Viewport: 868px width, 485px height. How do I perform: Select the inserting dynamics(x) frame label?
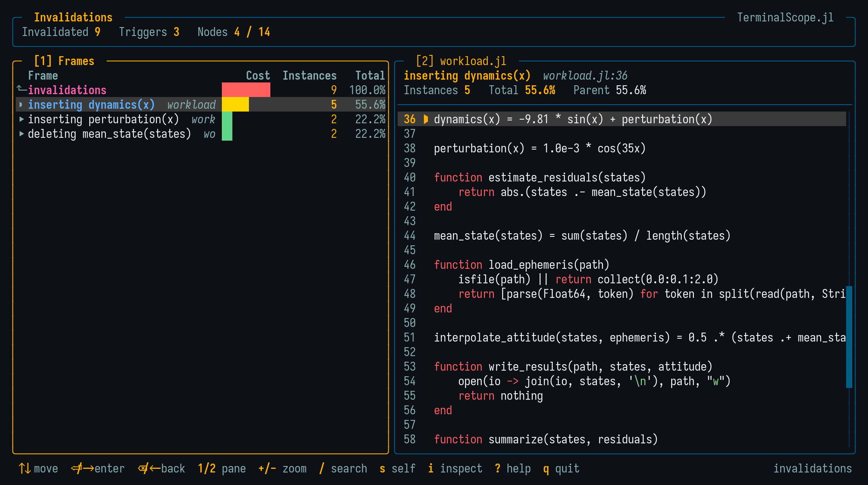[x=91, y=104]
